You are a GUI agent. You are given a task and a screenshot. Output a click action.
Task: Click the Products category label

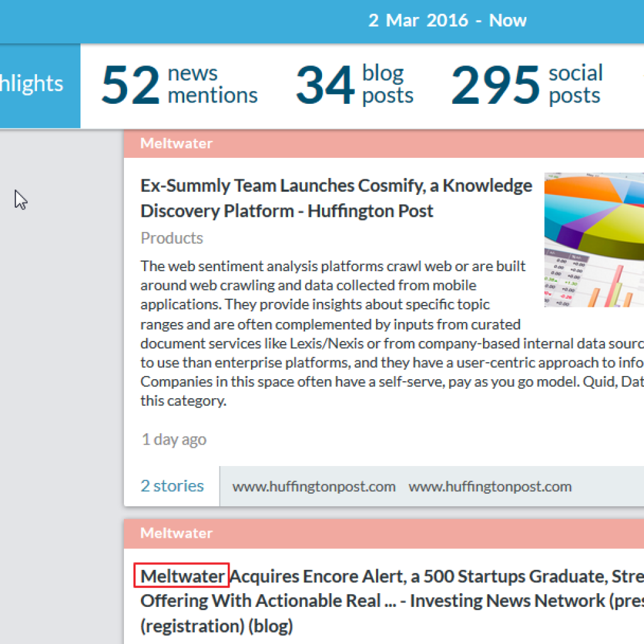pyautogui.click(x=172, y=238)
